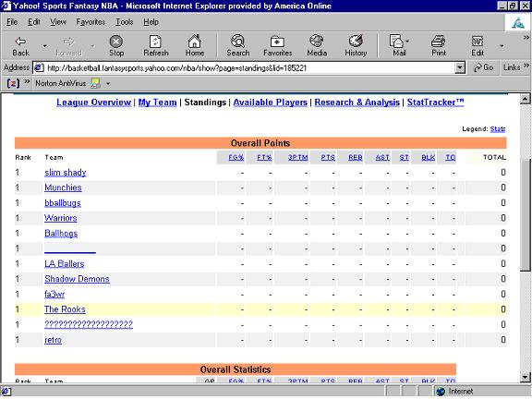
Task: Click the Links toolbar label
Action: (512, 67)
